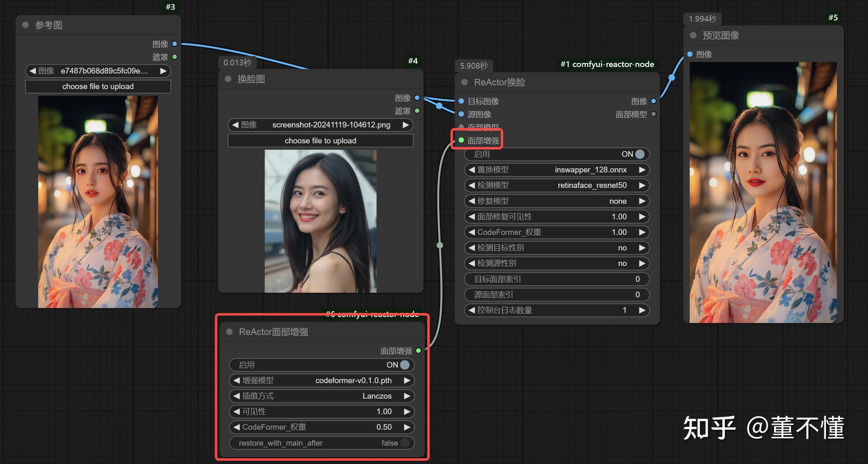The width and height of the screenshot is (868, 464).
Task: Change the 修复模型 from none using its arrow
Action: 643,201
